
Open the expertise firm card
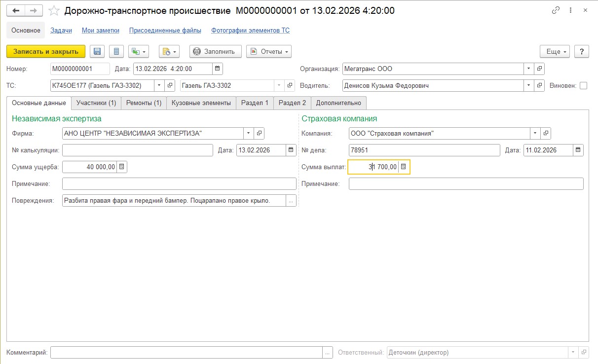click(260, 133)
